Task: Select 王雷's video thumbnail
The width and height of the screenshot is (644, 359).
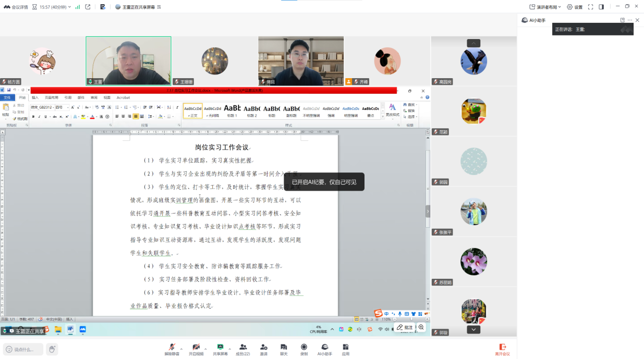Action: click(128, 61)
